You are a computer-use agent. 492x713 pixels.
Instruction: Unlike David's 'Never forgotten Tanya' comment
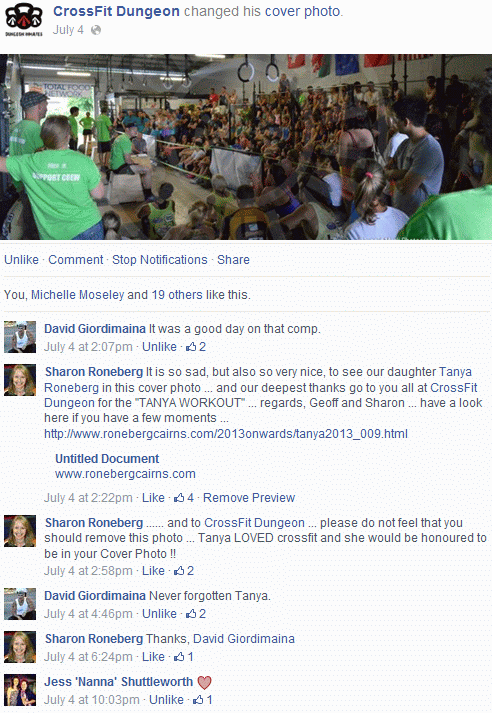159,614
